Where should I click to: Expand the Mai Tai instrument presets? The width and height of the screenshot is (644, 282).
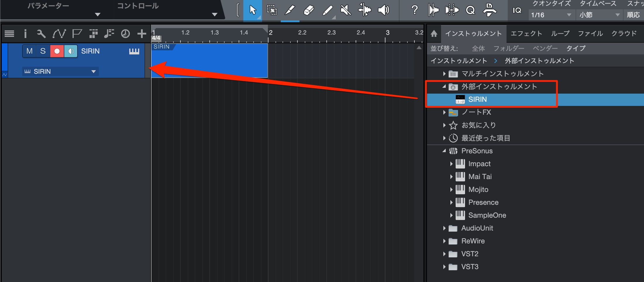tap(451, 177)
